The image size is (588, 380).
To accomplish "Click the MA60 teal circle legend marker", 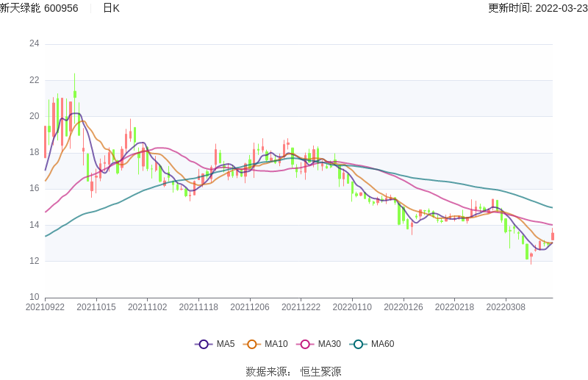I will click(x=358, y=344).
